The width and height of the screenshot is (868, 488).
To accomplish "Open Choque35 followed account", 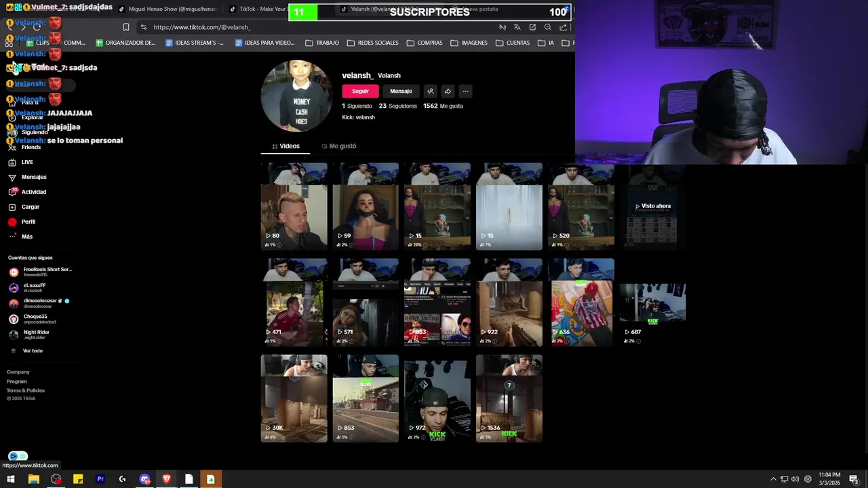I will point(31,319).
